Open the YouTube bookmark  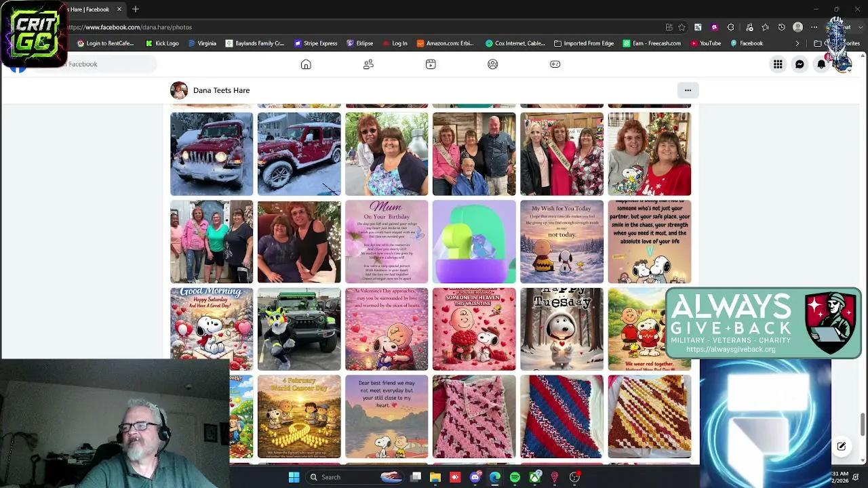[706, 43]
